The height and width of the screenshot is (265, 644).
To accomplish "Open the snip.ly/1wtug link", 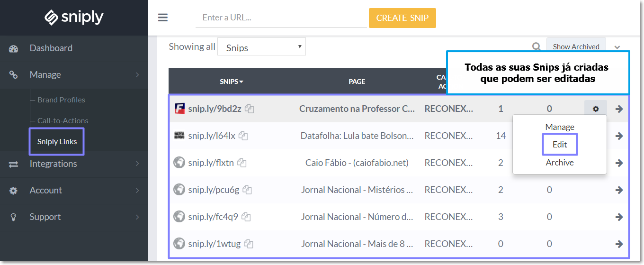I will [215, 244].
